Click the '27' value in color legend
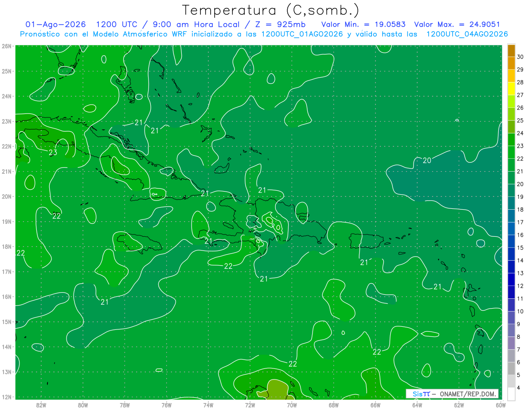The height and width of the screenshot is (411, 532). click(520, 95)
